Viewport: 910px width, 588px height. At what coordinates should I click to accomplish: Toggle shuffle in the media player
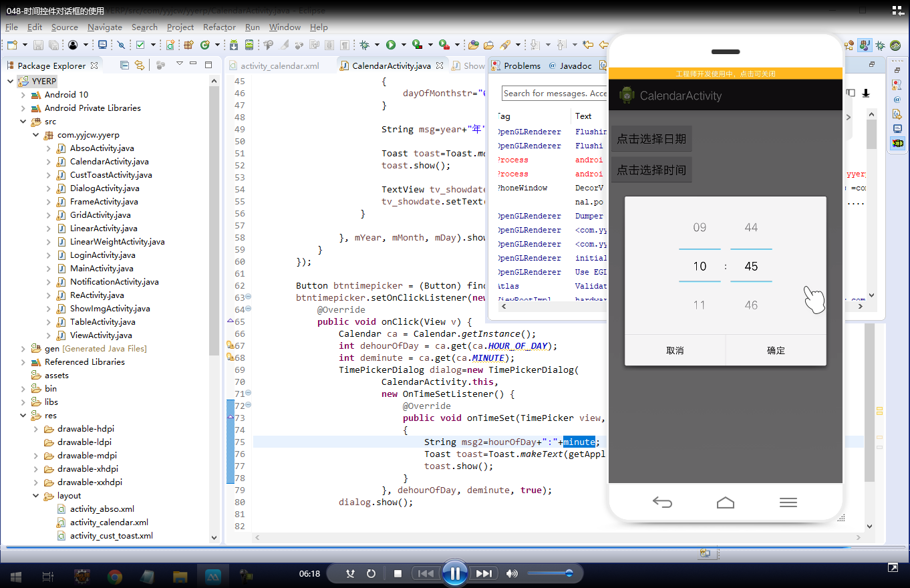click(x=350, y=573)
